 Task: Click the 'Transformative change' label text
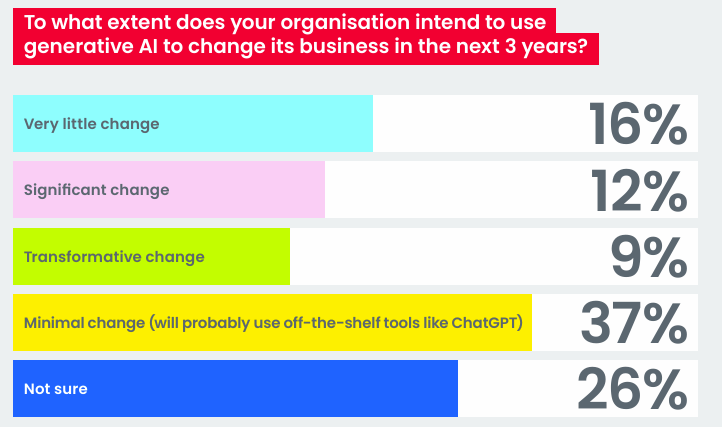[x=114, y=257]
